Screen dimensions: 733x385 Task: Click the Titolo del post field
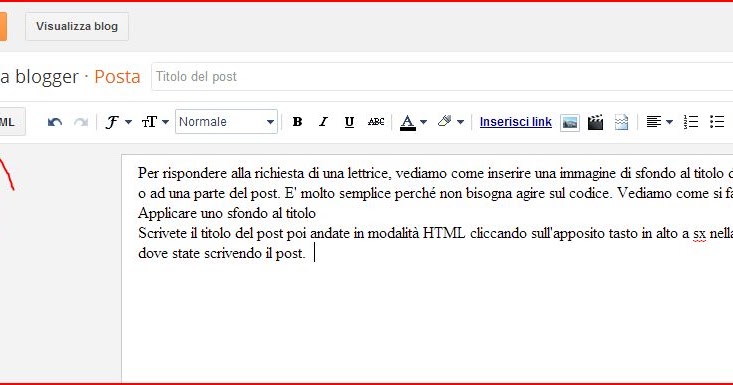[x=442, y=77]
